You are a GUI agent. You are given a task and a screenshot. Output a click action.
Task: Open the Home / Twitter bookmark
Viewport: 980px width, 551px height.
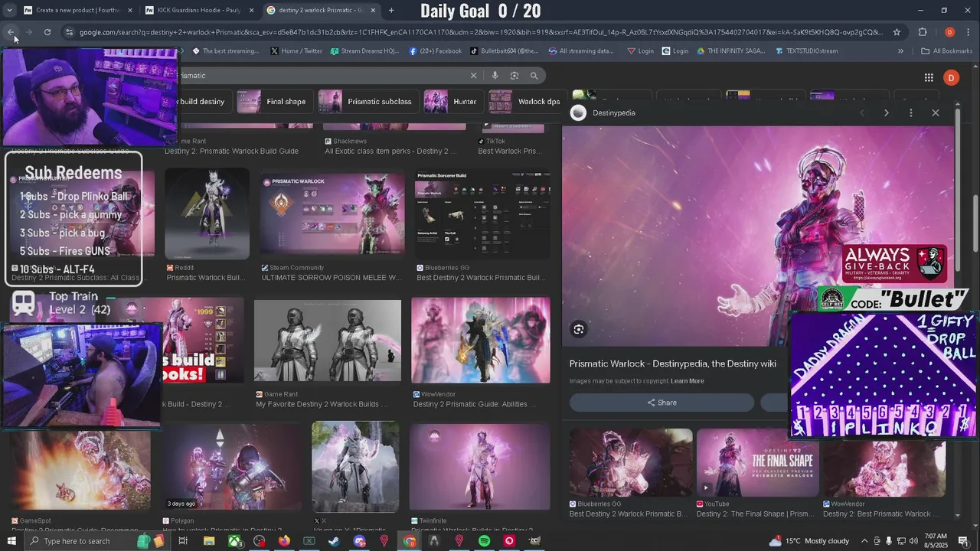coord(296,51)
